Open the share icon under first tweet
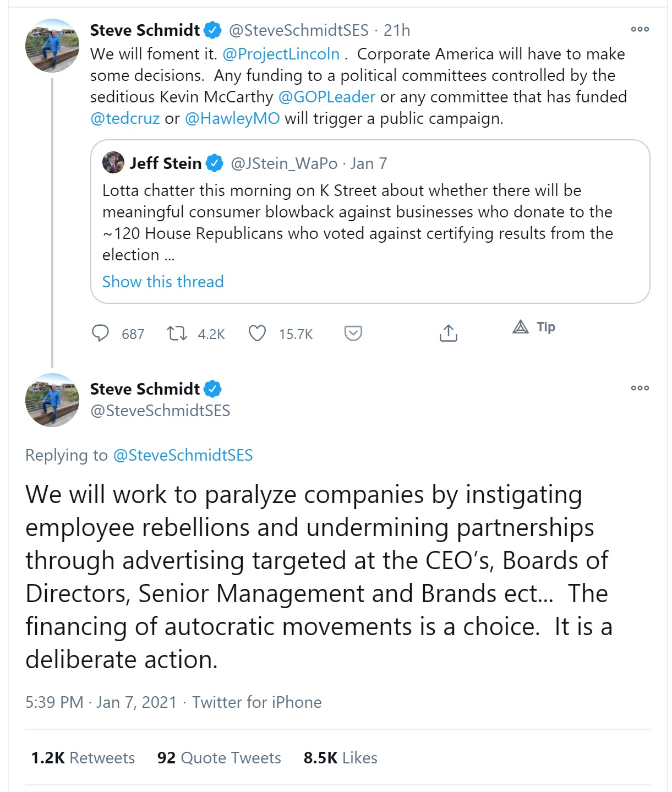Image resolution: width=672 pixels, height=792 pixels. [x=448, y=334]
